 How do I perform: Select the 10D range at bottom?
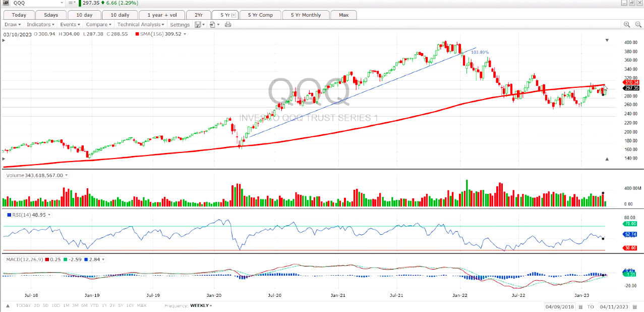pyautogui.click(x=56, y=305)
